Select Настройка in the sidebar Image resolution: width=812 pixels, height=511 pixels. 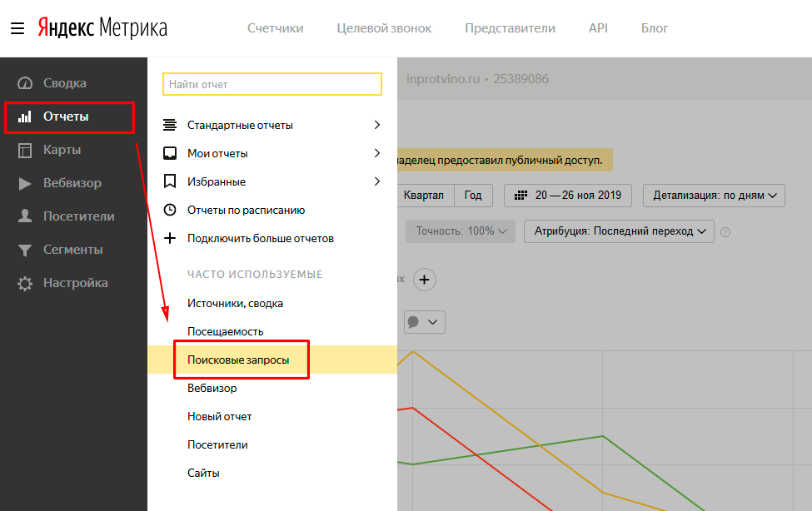pyautogui.click(x=76, y=283)
